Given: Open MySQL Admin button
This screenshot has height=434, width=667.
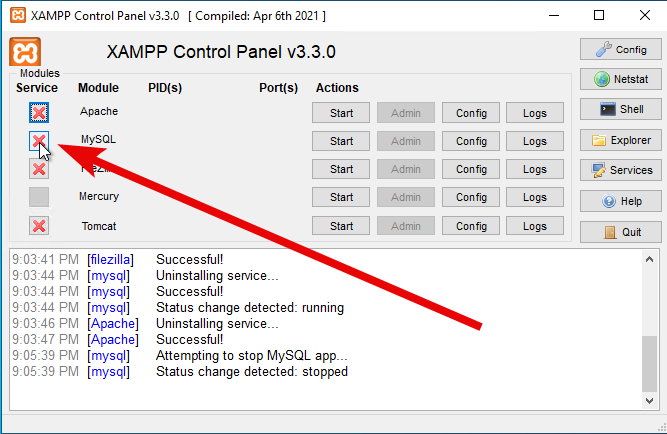Looking at the screenshot, I should (x=406, y=141).
